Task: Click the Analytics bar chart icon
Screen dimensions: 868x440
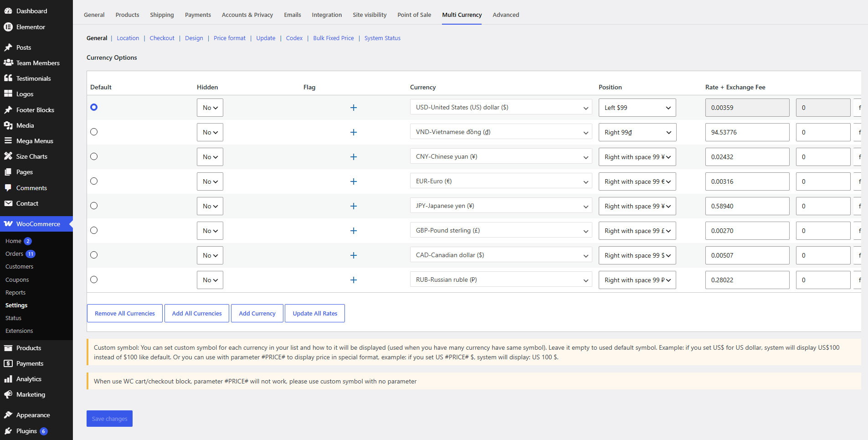Action: point(8,379)
